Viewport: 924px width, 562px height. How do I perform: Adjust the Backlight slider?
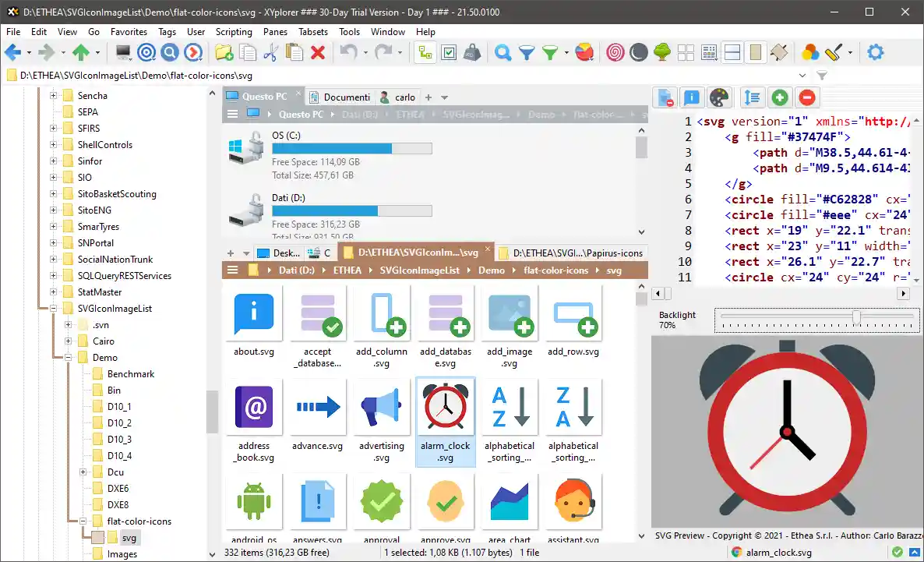click(x=856, y=317)
